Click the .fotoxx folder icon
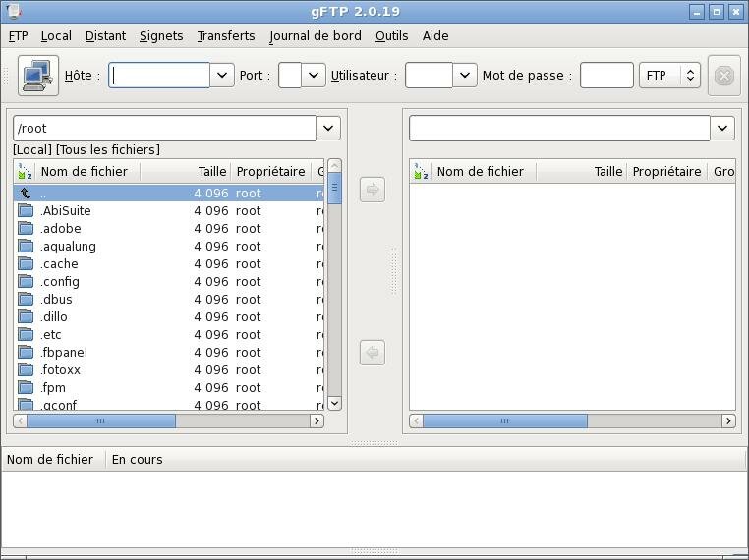 coord(26,369)
